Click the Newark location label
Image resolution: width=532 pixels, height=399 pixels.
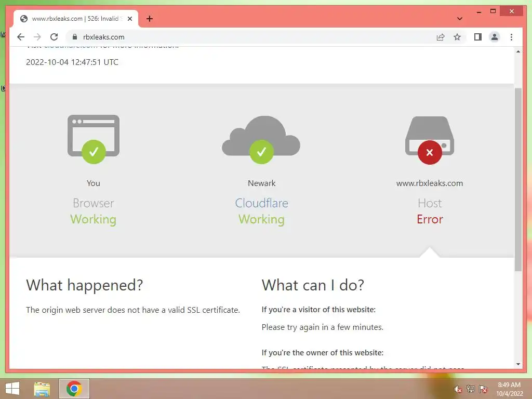pyautogui.click(x=262, y=183)
